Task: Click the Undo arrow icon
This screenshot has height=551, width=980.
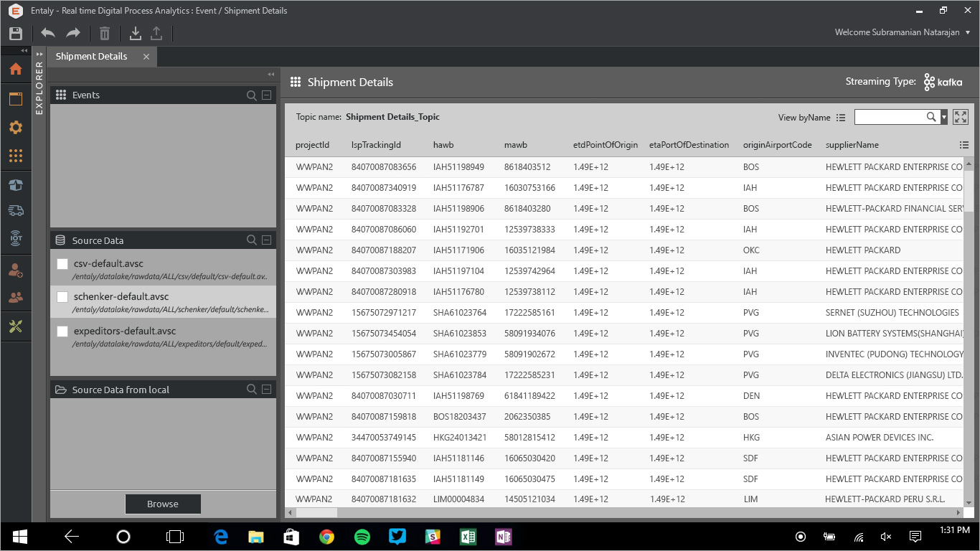Action: coord(48,33)
